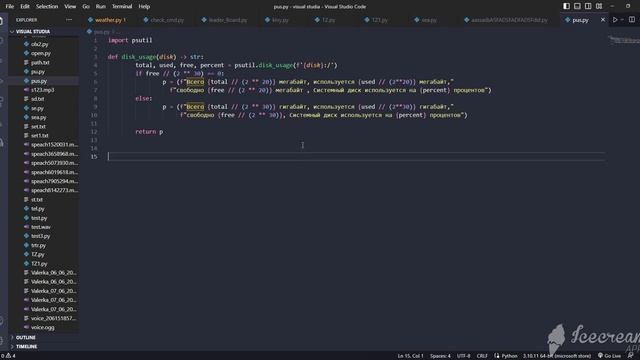The width and height of the screenshot is (640, 360).
Task: Click the 'return p' statement on line 12
Action: click(x=149, y=131)
